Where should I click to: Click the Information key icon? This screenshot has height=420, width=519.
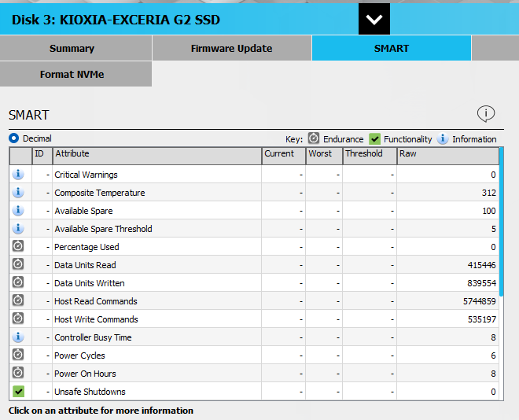pyautogui.click(x=443, y=138)
